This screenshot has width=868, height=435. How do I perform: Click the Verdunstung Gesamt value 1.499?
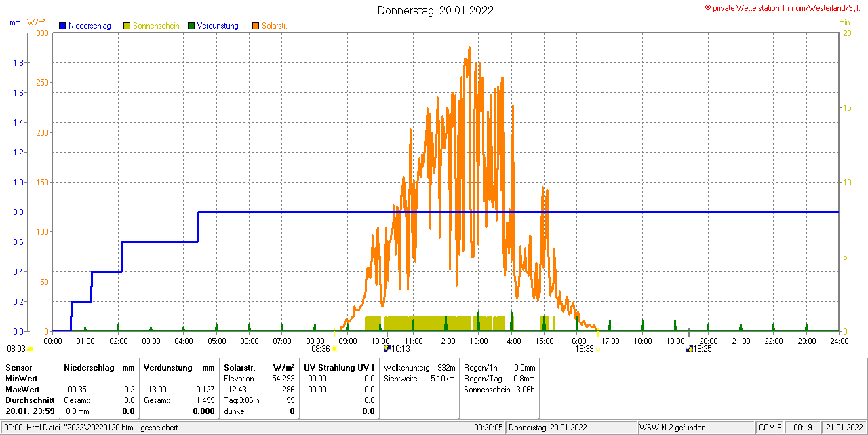pos(205,400)
